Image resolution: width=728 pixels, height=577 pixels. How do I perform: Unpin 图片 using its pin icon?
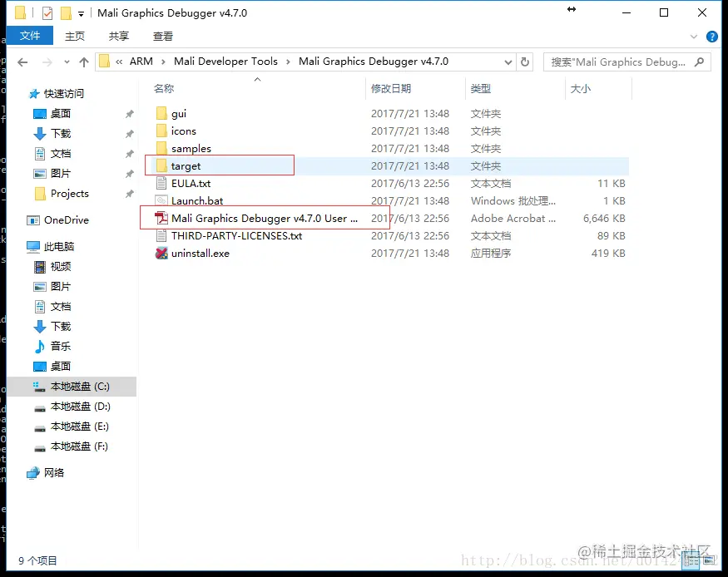[130, 174]
